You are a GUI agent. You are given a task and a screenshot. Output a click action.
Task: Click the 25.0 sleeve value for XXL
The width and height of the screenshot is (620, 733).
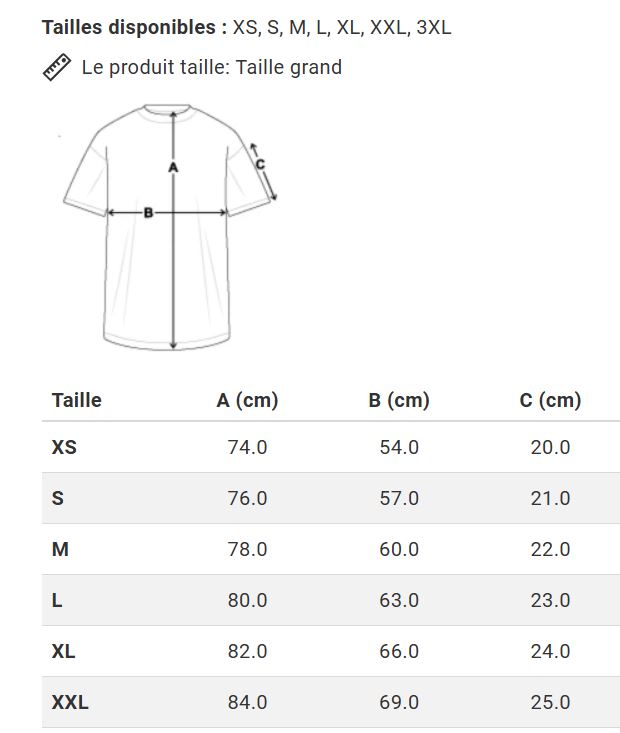coord(550,702)
